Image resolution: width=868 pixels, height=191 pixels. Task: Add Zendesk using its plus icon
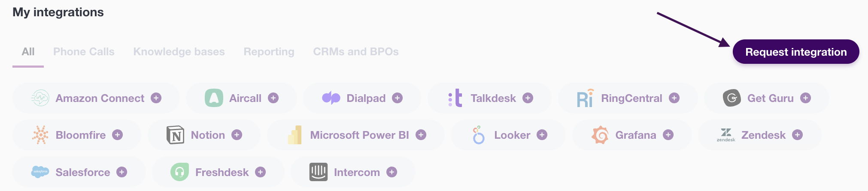pyautogui.click(x=798, y=135)
